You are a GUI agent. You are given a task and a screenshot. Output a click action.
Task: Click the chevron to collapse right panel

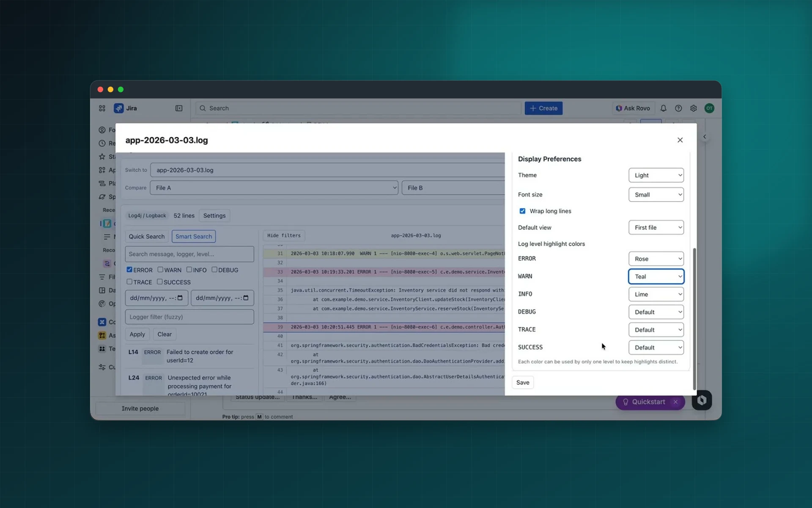click(705, 137)
